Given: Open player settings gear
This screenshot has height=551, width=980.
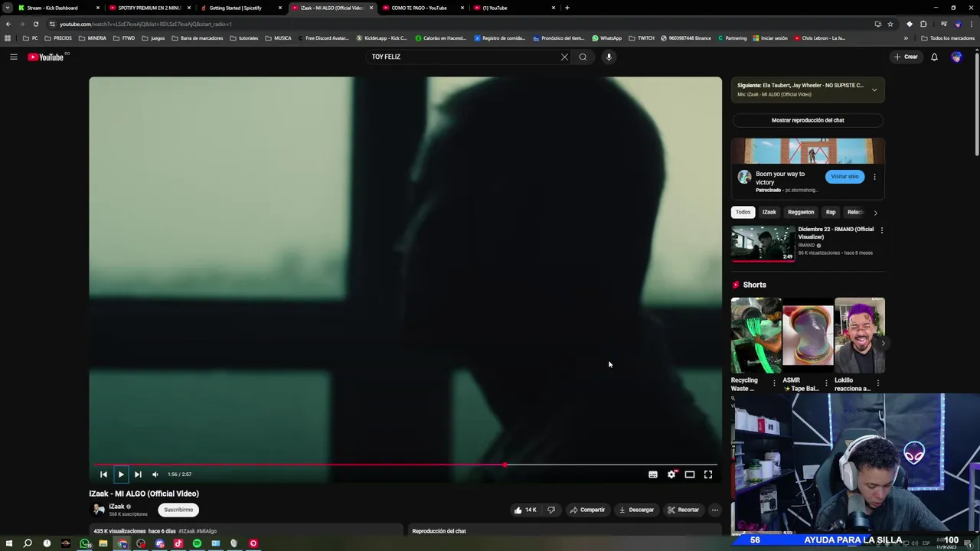Looking at the screenshot, I should pos(671,474).
